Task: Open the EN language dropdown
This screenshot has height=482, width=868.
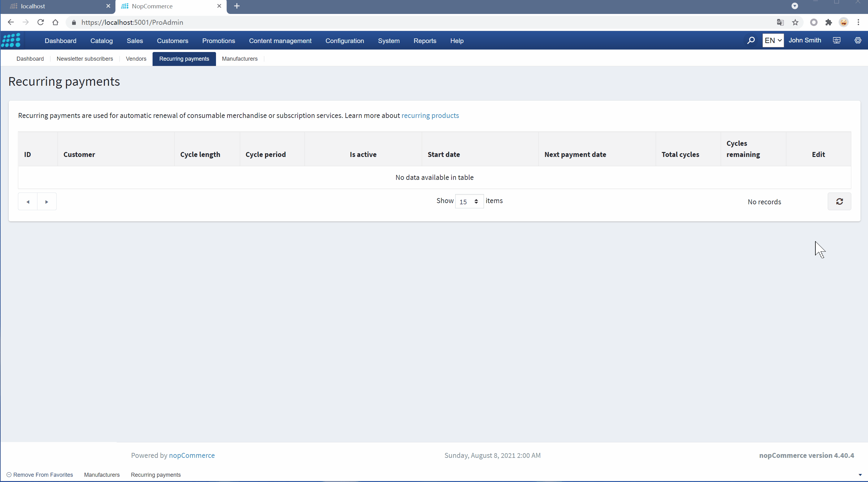Action: [773, 41]
